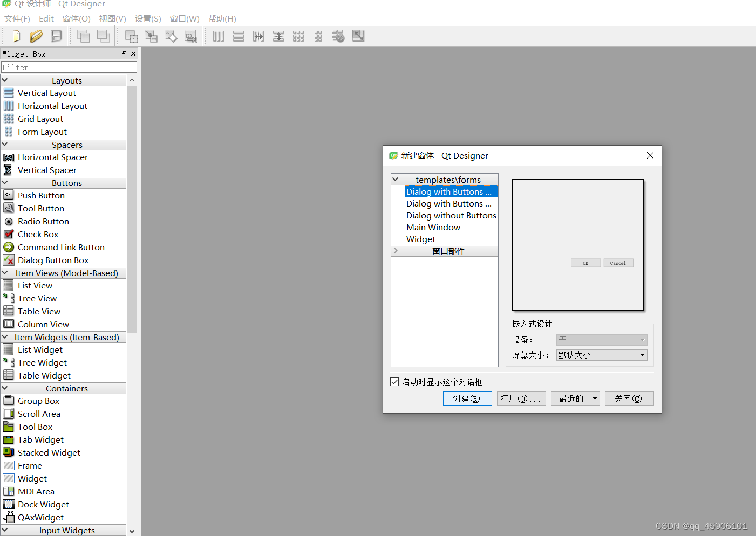Collapse Item Views (Model-Based) category
The height and width of the screenshot is (536, 756).
coord(5,273)
